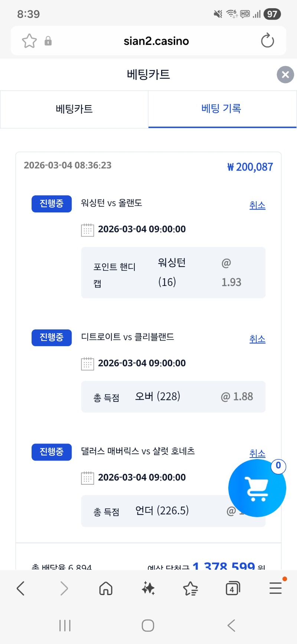The height and width of the screenshot is (644, 297).
Task: Switch to the 베팅카트 tab
Action: click(74, 109)
